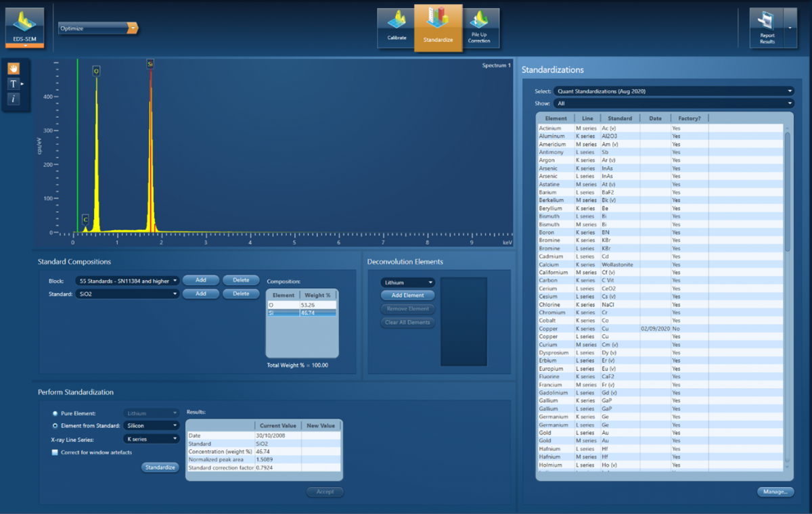Click the spectrum info i tool
Screen dimensions: 812x514
click(14, 99)
